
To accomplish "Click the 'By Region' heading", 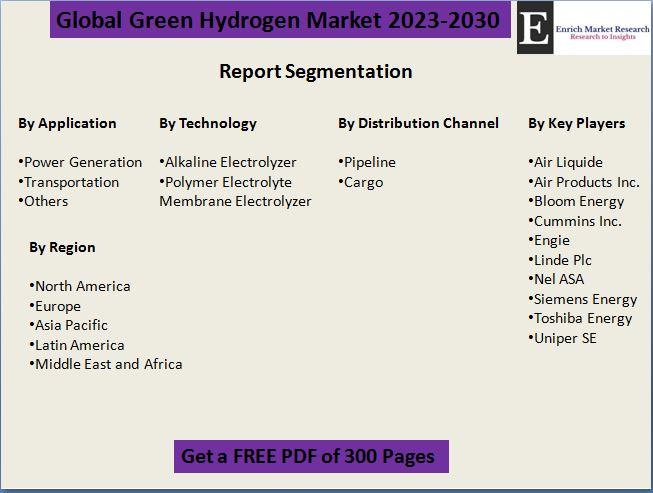I will click(x=62, y=248).
